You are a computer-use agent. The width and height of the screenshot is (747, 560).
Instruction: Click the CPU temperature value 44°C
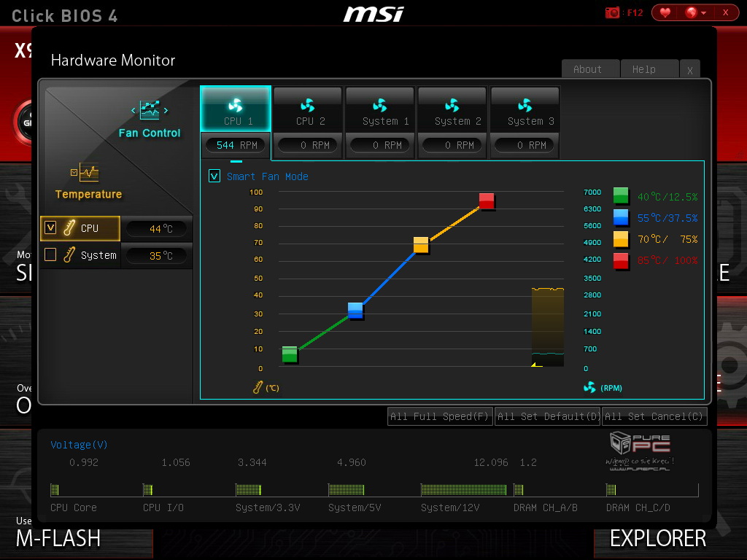pos(160,228)
